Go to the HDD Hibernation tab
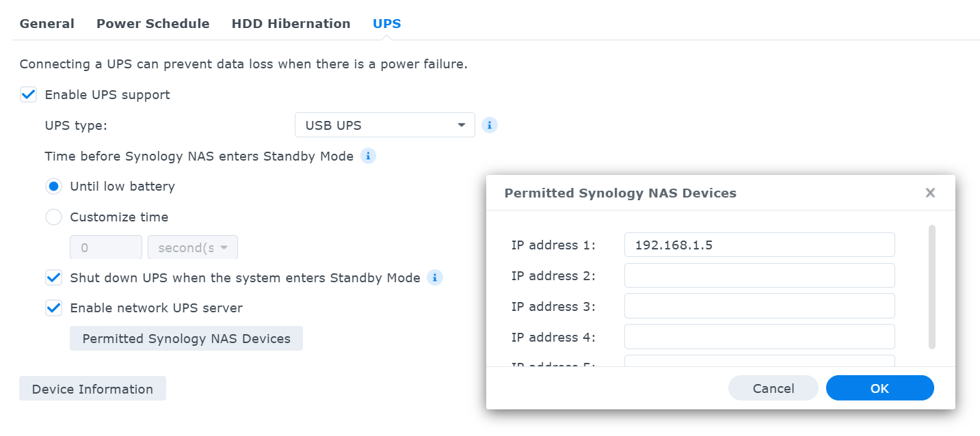980x436 pixels. 291,23
